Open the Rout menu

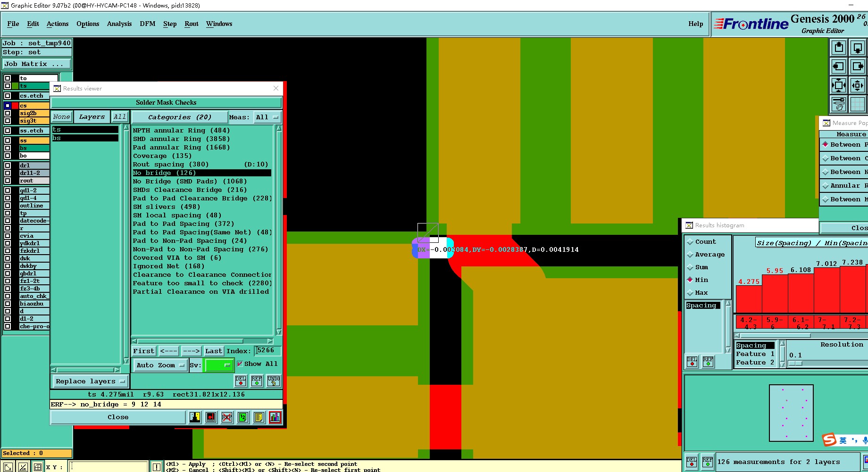coord(192,24)
